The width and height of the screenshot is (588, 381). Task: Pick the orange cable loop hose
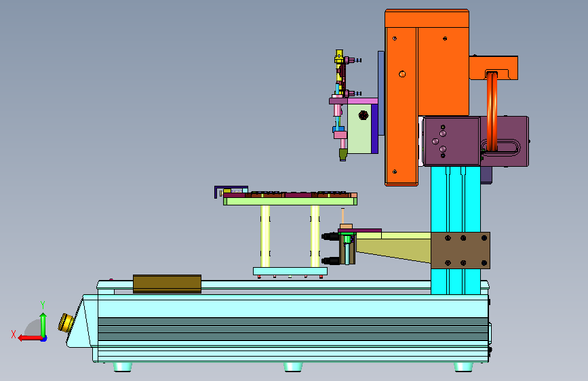click(492, 112)
